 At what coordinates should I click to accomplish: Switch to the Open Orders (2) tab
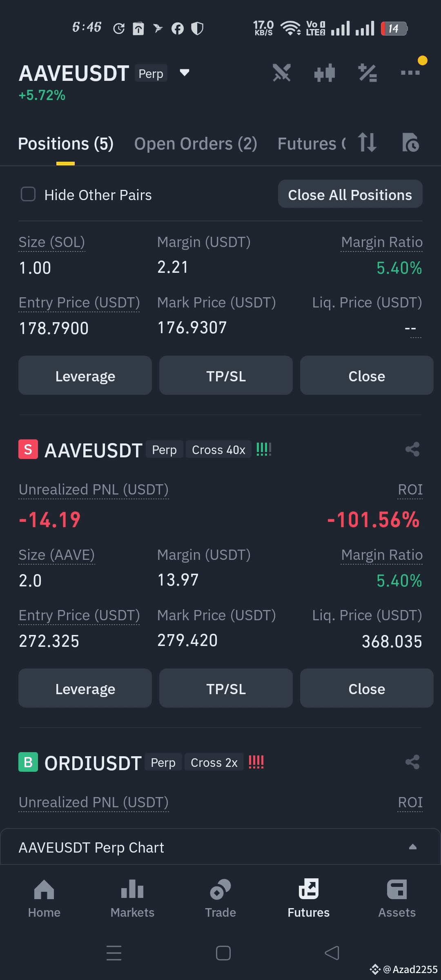click(196, 144)
